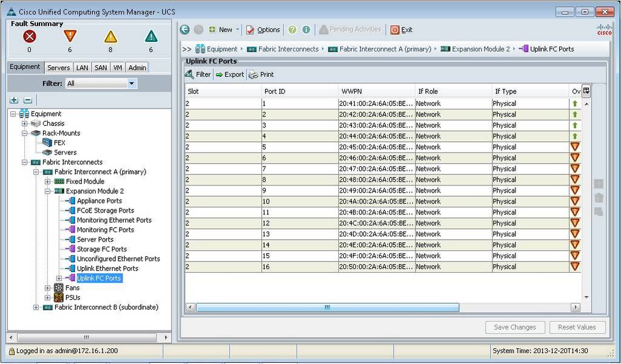This screenshot has width=621, height=364.
Task: Click the About info icon in toolbar
Action: [x=306, y=30]
